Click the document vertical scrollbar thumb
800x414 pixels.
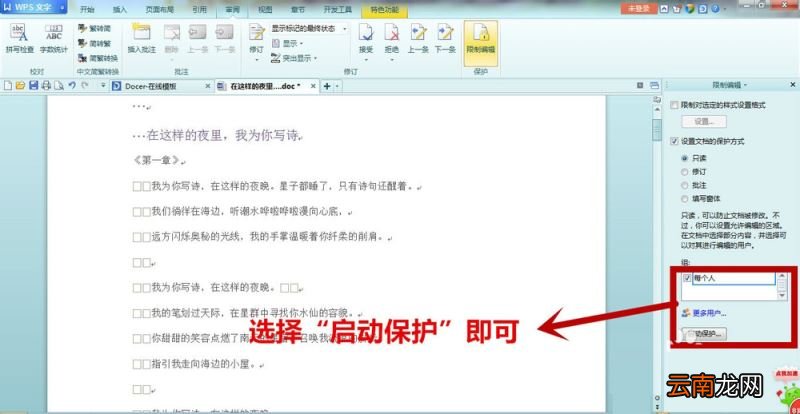[657, 130]
